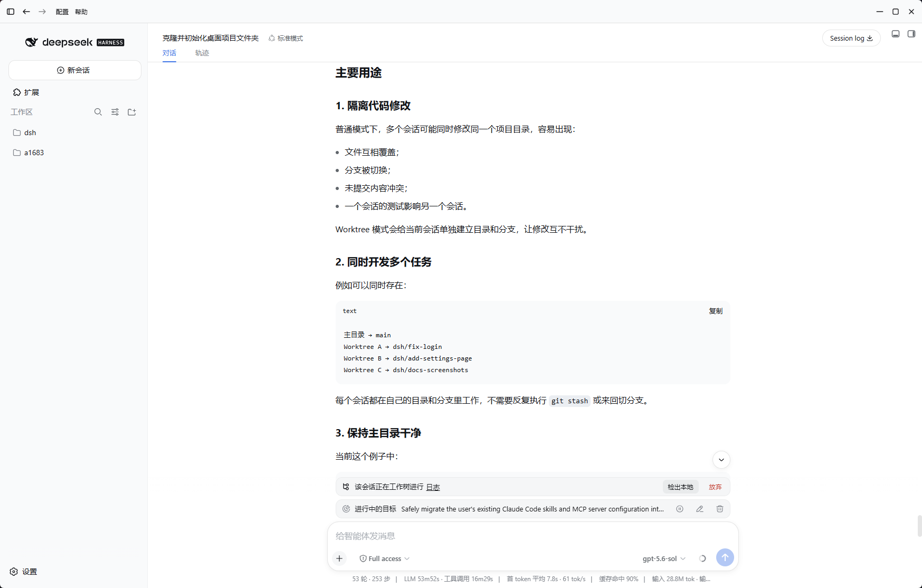Click the Worktree B dsh/add-settings-page code line
This screenshot has width=922, height=588.
pyautogui.click(x=407, y=358)
